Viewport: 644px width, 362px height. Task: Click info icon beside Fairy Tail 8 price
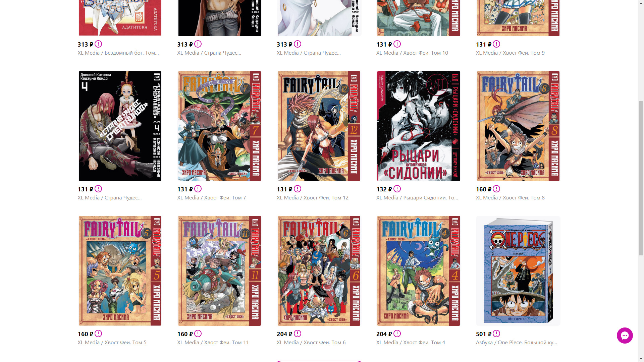point(496,189)
